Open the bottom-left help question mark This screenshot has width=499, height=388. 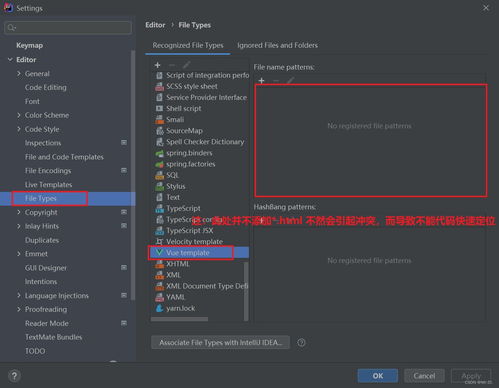click(x=14, y=376)
